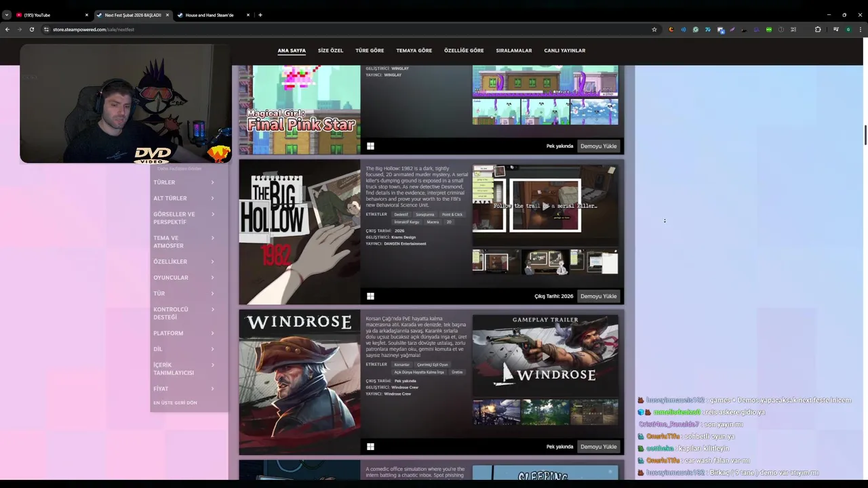868x488 pixels.
Task: Open ANA SAYFA navigation item
Action: point(292,51)
